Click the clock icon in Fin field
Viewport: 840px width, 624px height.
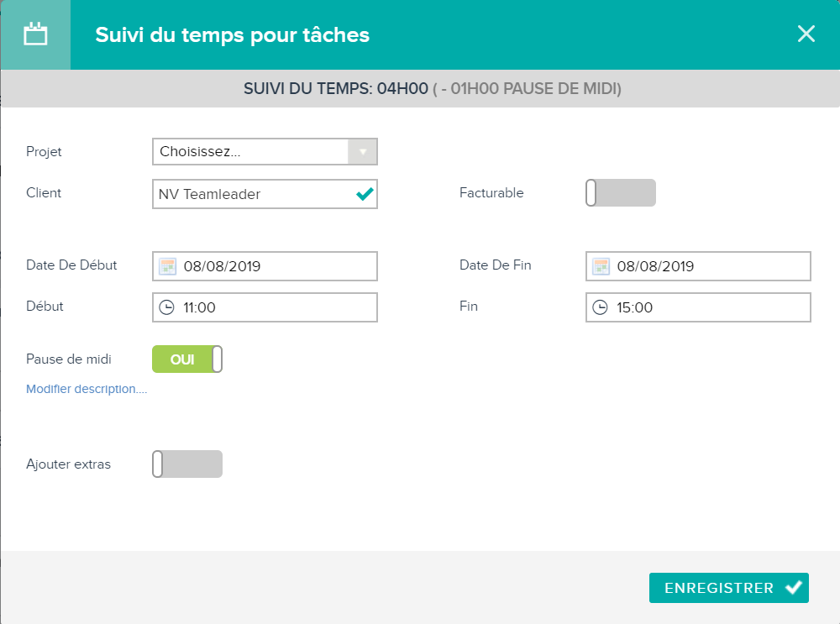pyautogui.click(x=600, y=307)
